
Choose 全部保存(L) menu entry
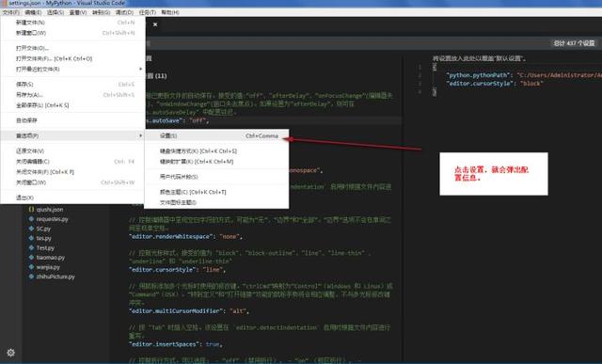pyautogui.click(x=73, y=105)
